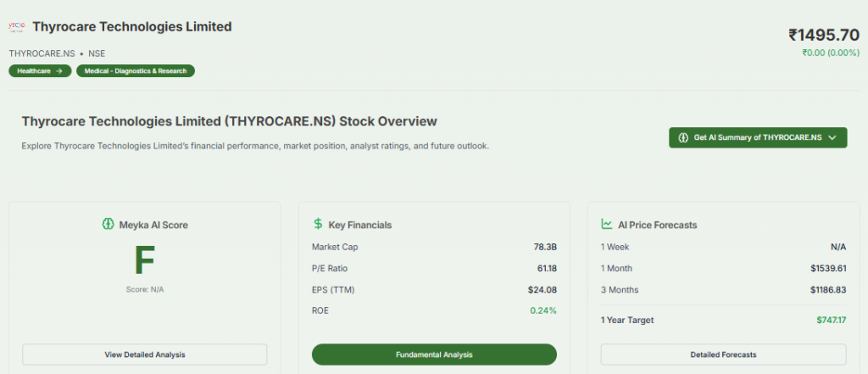Click View Detailed Analysis button
Viewport: 868px width, 374px height.
[144, 354]
